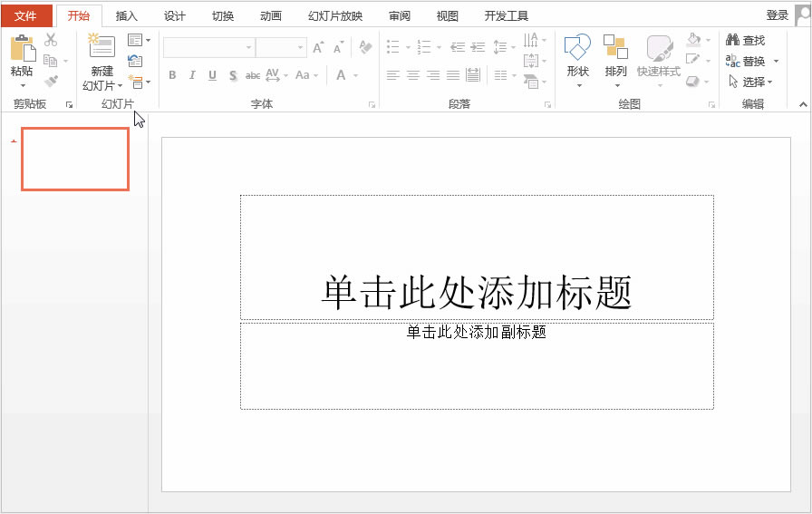Center-align text in paragraph group
This screenshot has height=514, width=812.
coord(412,75)
